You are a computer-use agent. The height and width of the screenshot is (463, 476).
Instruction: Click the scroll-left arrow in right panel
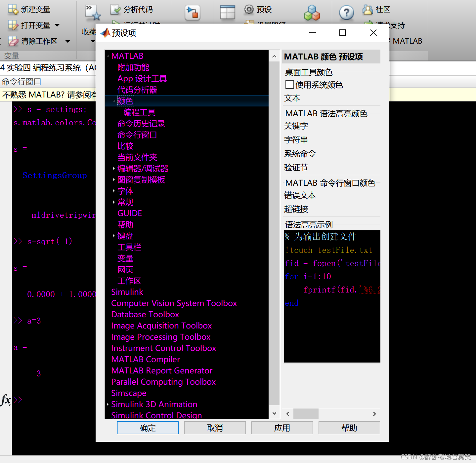(288, 414)
